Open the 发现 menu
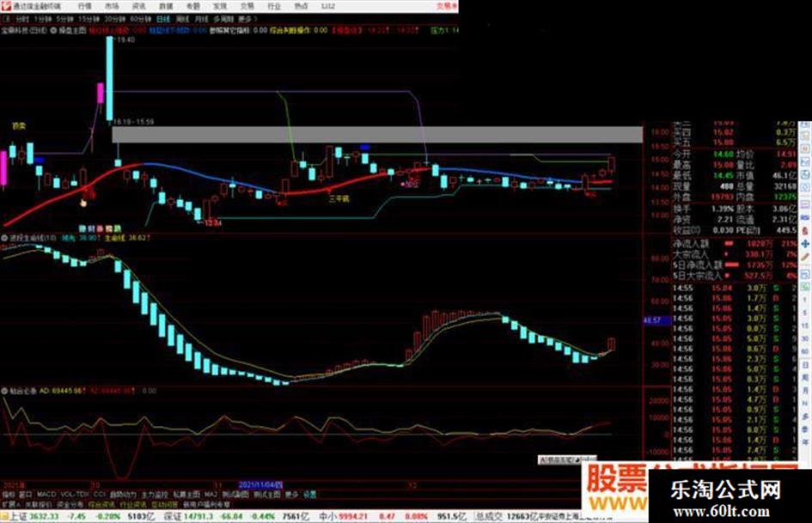Viewport: 812px width, 523px height. [x=220, y=6]
